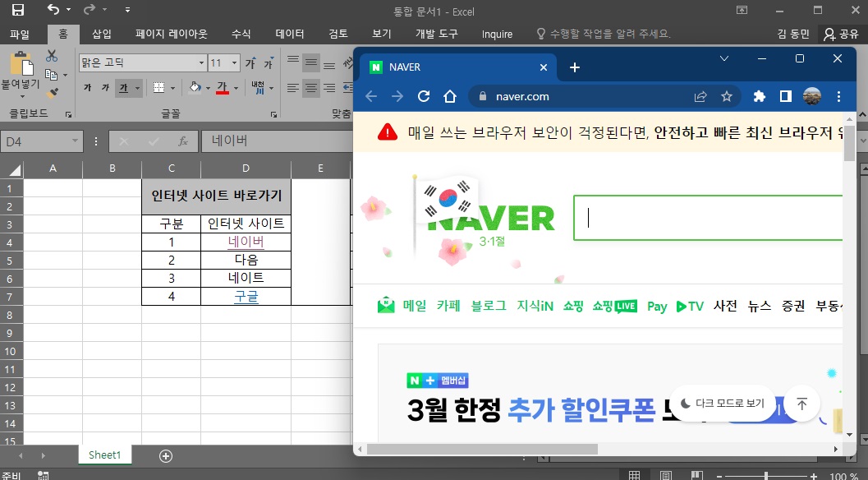Image resolution: width=868 pixels, height=480 pixels.
Task: Open browser extensions puzzle icon
Action: (x=759, y=96)
